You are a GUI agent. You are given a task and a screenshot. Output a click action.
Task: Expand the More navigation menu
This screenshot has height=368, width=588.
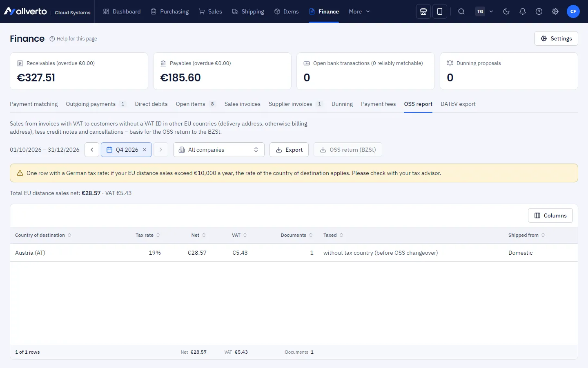(359, 11)
